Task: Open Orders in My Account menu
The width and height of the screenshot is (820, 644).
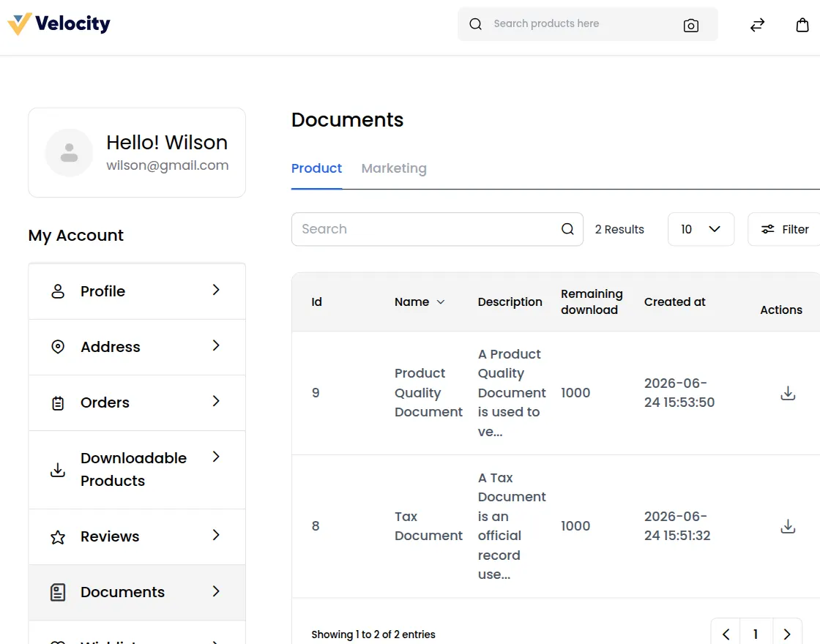Action: 137,403
